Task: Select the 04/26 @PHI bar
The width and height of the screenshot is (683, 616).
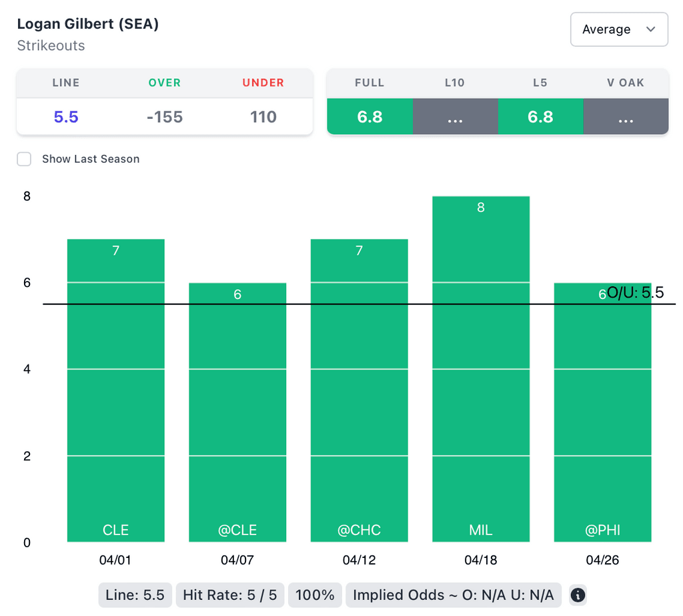Action: point(602,412)
